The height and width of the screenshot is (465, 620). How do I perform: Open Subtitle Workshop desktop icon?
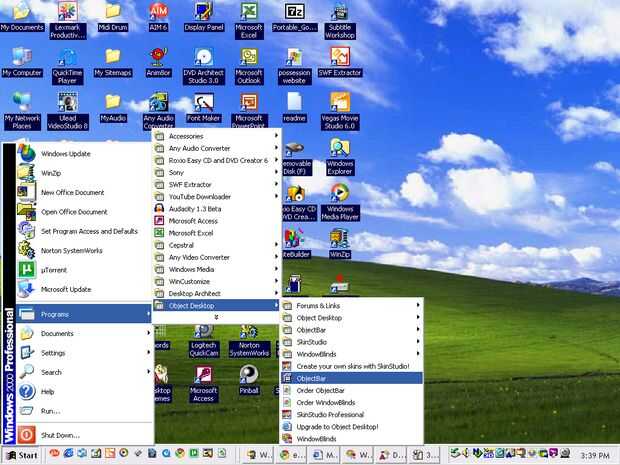[x=340, y=13]
